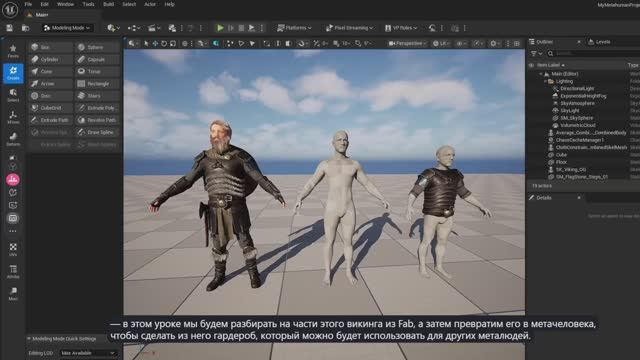
Task: Sort Outliner by Item Label
Action: tap(551, 65)
